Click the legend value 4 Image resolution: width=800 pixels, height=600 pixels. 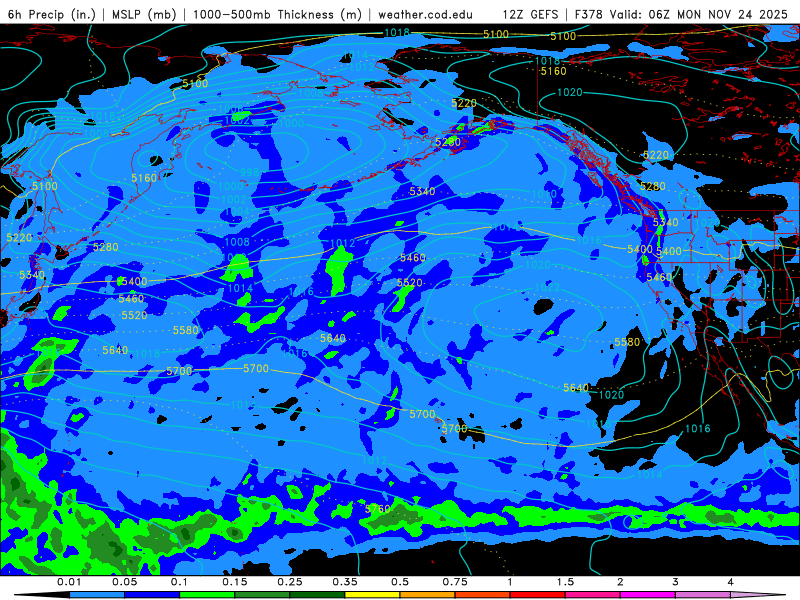(731, 582)
